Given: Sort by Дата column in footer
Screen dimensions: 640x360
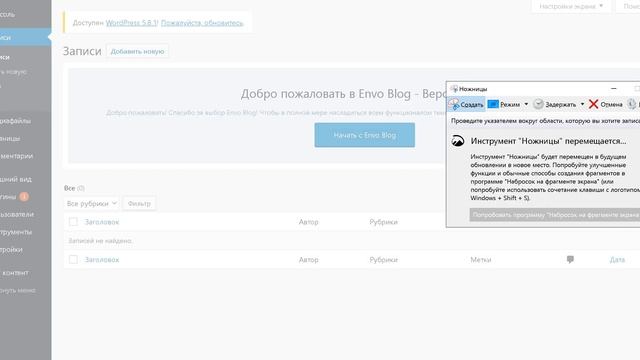Looking at the screenshot, I should tap(617, 260).
